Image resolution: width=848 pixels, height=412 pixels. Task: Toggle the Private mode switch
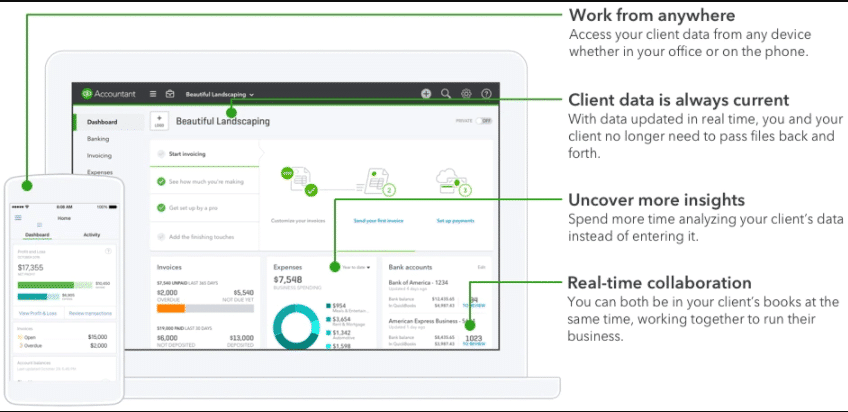pyautogui.click(x=484, y=121)
